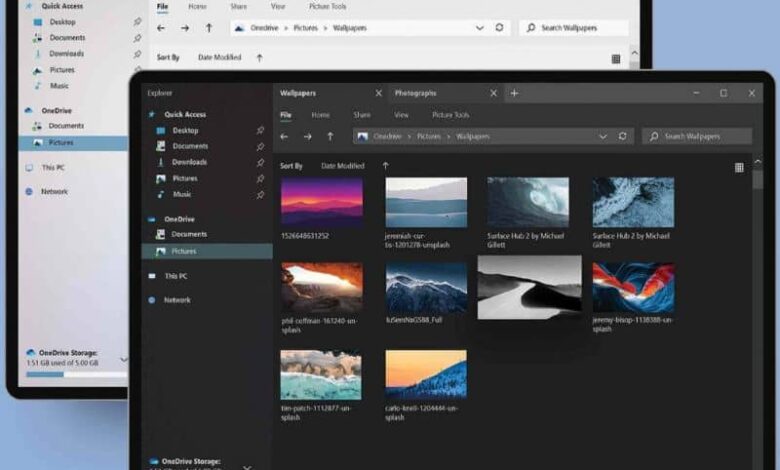Go up one folder in dark window

tap(330, 136)
